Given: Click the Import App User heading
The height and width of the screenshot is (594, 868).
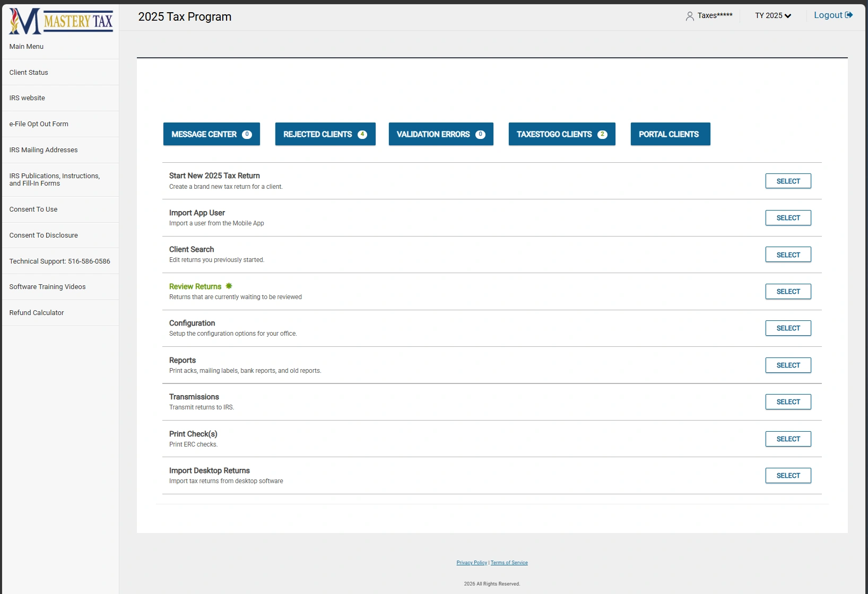Looking at the screenshot, I should 197,213.
